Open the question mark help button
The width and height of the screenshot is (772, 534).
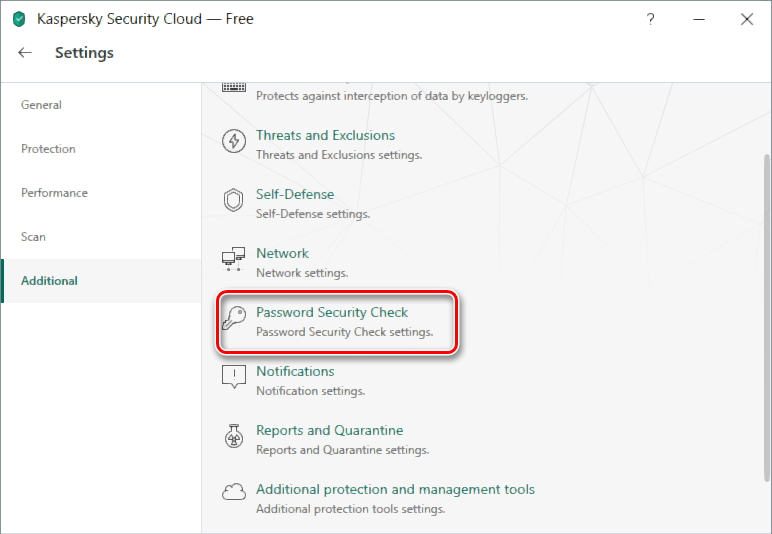[x=651, y=19]
